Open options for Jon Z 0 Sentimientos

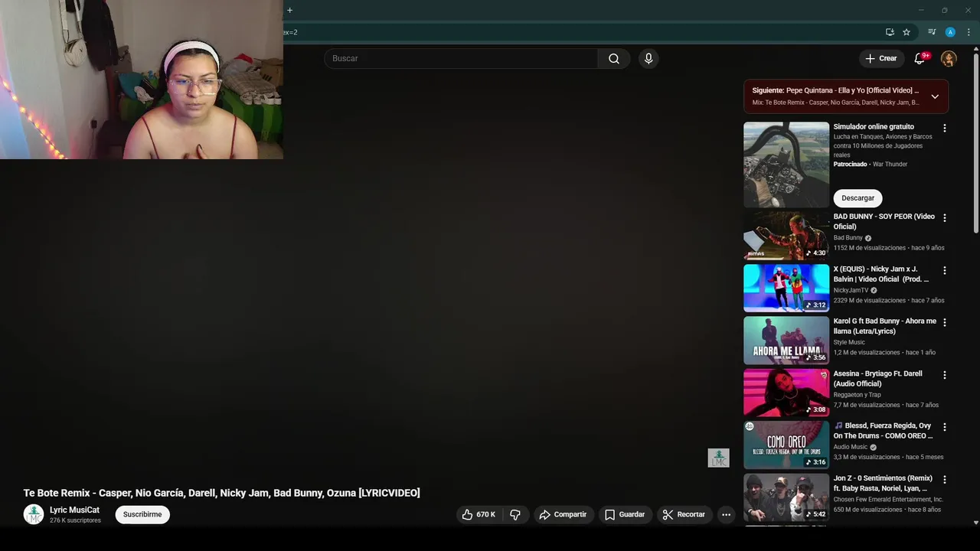click(x=944, y=480)
